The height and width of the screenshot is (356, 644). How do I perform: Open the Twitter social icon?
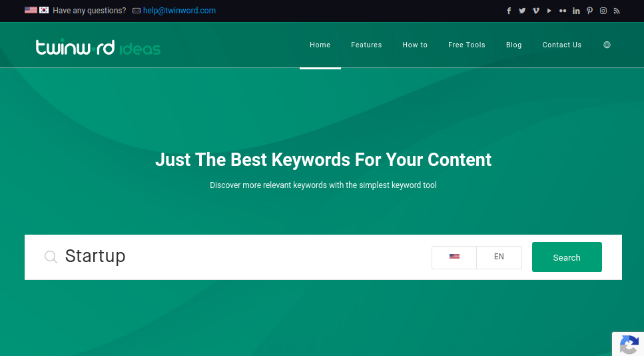[x=522, y=11]
